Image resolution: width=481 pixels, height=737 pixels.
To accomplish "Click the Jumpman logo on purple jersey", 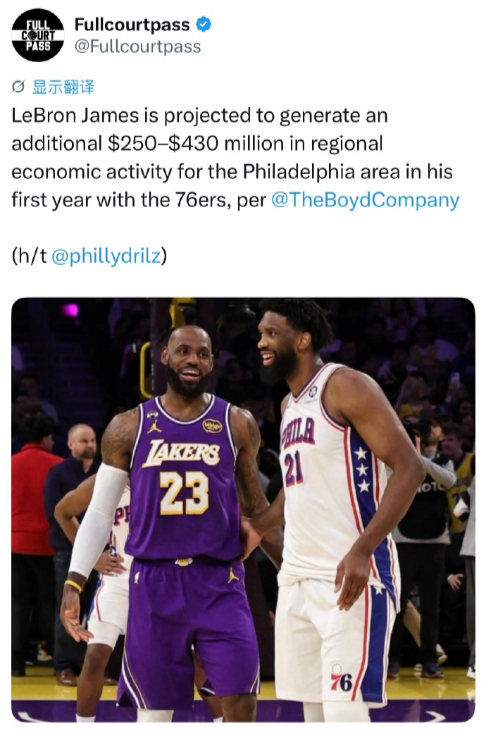I will pos(154,426).
